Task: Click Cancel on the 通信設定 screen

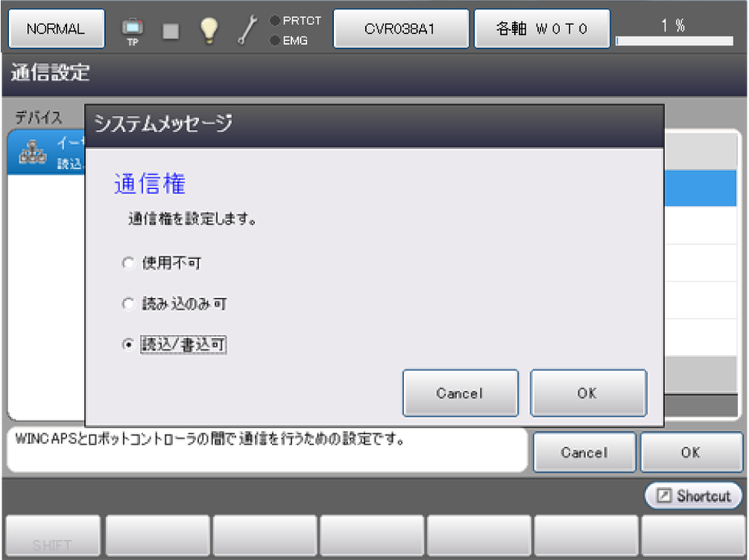Action: click(584, 452)
